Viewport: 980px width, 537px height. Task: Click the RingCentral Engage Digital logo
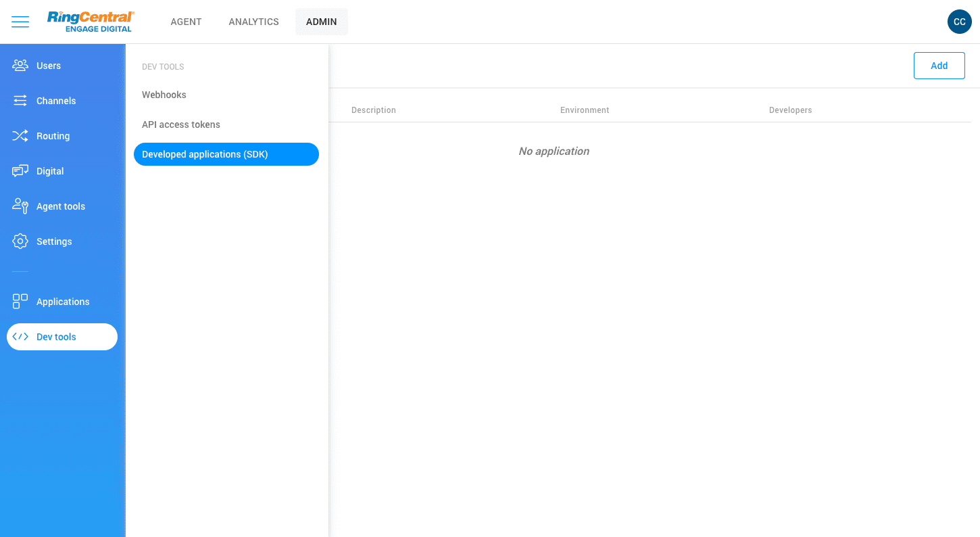click(91, 22)
